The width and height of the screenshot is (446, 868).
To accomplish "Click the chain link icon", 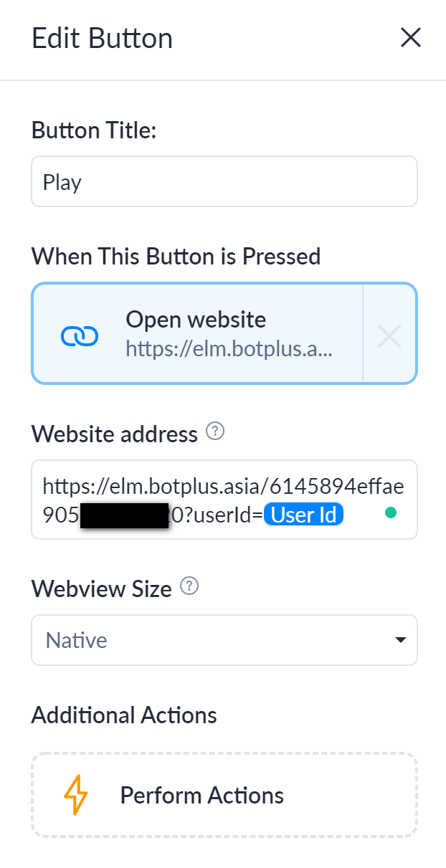I will pos(80,335).
